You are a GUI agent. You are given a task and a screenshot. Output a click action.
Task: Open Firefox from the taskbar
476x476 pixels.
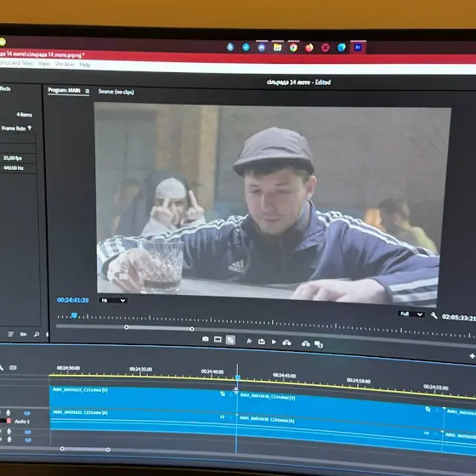pyautogui.click(x=309, y=48)
